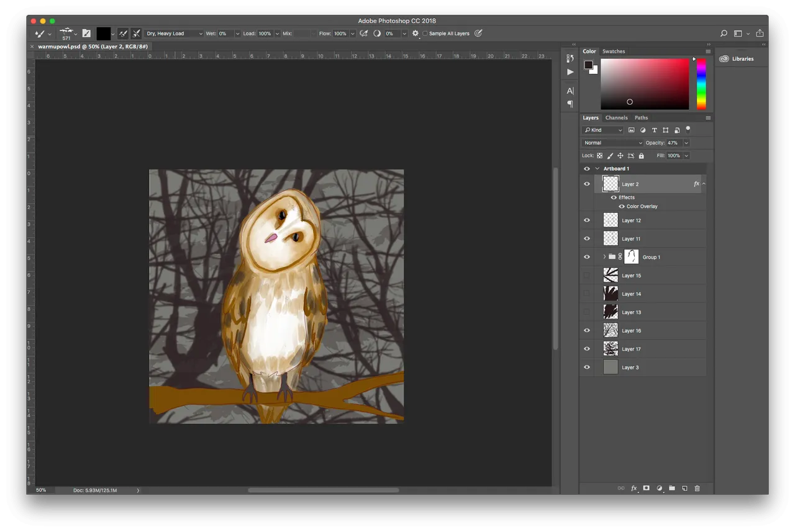The image size is (795, 532).
Task: Click the foreground color swatch in Color panel
Action: coord(588,65)
